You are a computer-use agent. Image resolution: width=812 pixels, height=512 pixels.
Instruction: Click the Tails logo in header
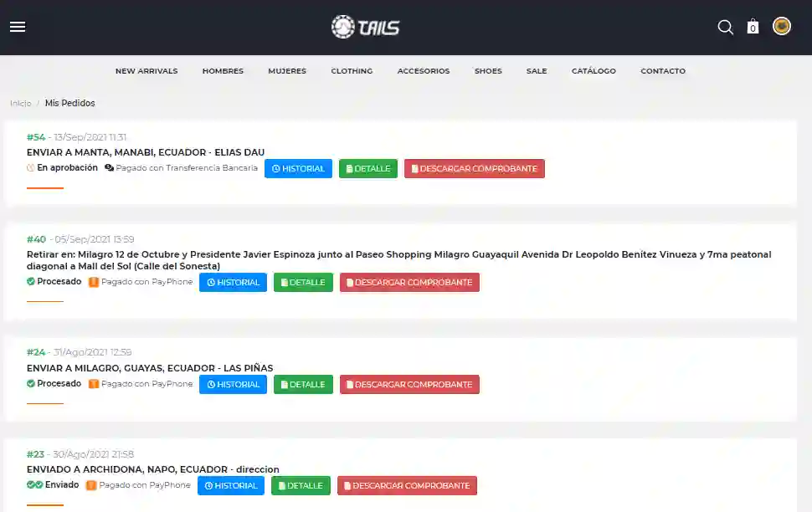(x=365, y=27)
